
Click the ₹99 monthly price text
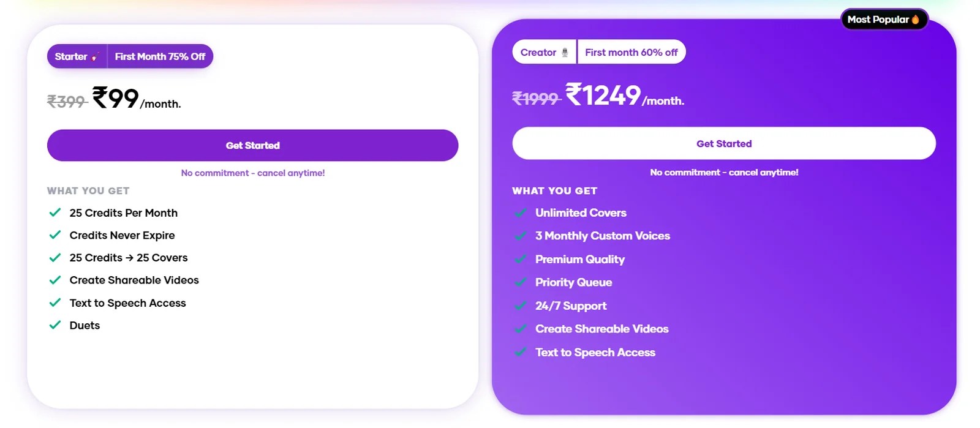115,99
